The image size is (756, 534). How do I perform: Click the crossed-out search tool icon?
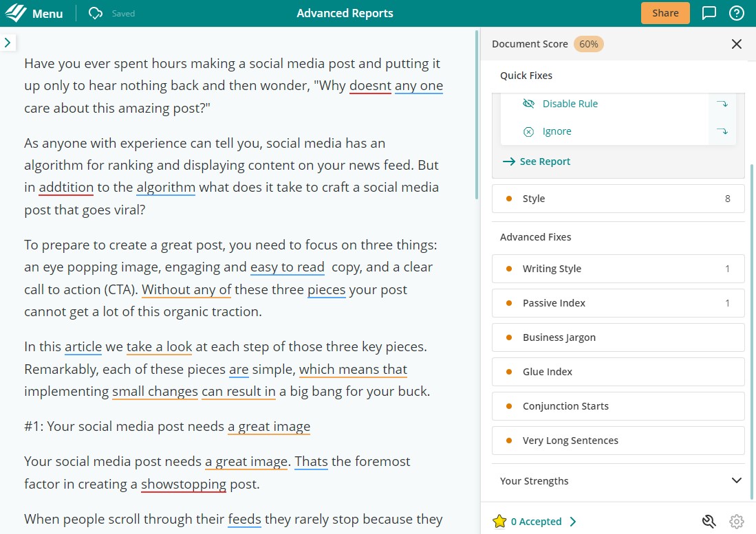click(x=709, y=522)
